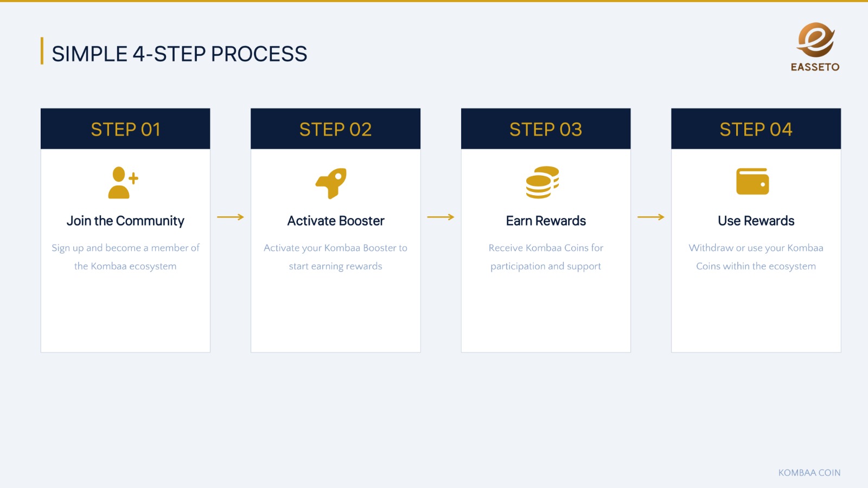Click the Join the Community heading

125,221
